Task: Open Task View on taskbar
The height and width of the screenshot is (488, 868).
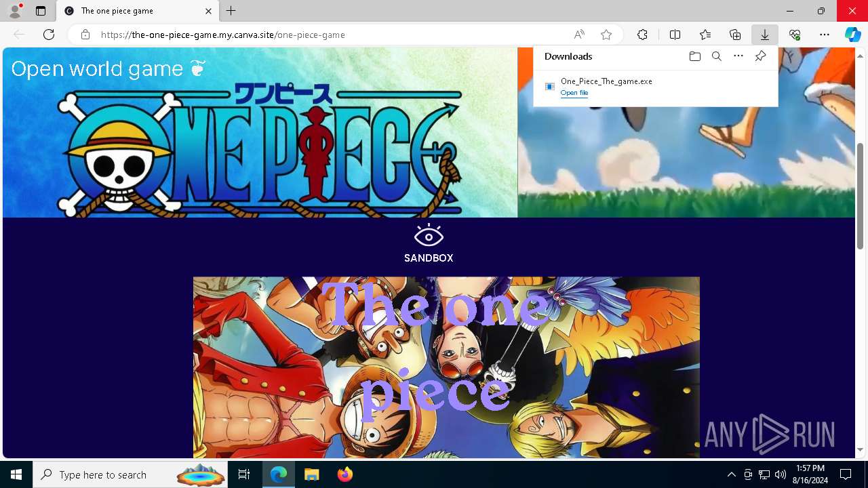Action: (x=244, y=474)
